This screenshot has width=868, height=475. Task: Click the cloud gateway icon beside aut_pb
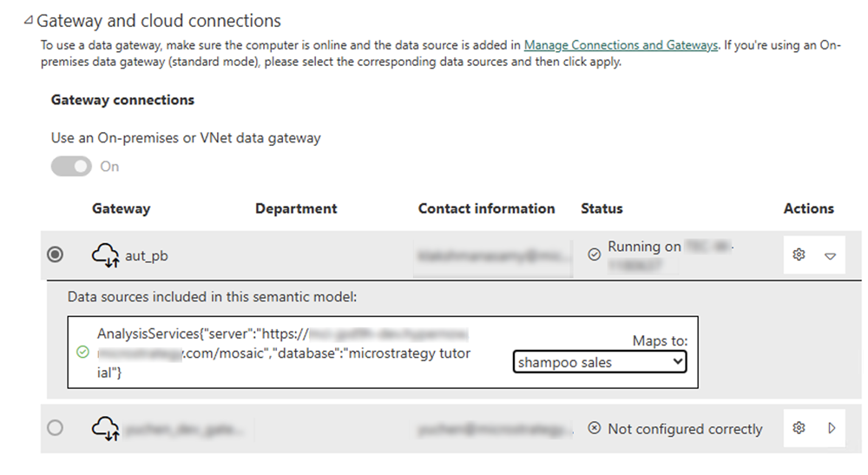tap(105, 255)
